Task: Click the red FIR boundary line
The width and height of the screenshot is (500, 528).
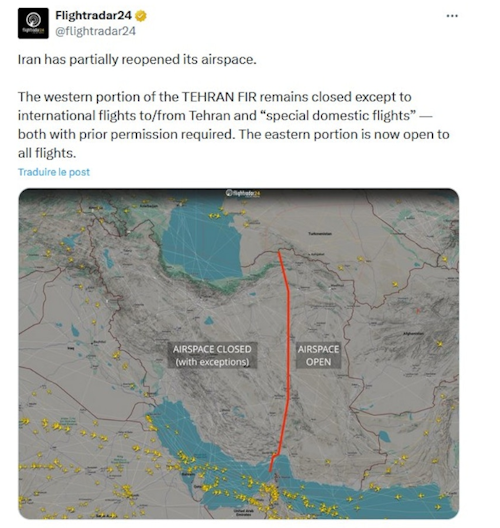Action: 288,354
